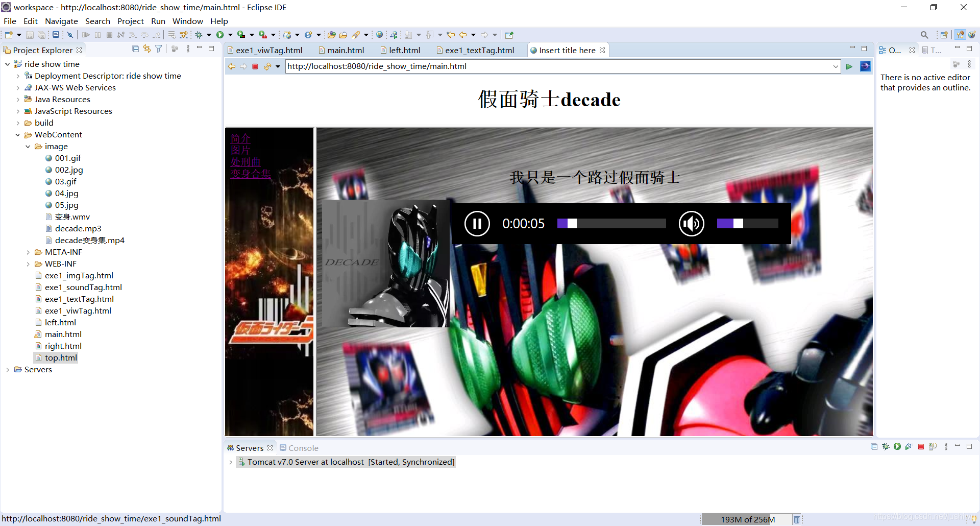Image resolution: width=980 pixels, height=526 pixels.
Task: Click the DECADE album cover thumbnail
Action: 385,264
